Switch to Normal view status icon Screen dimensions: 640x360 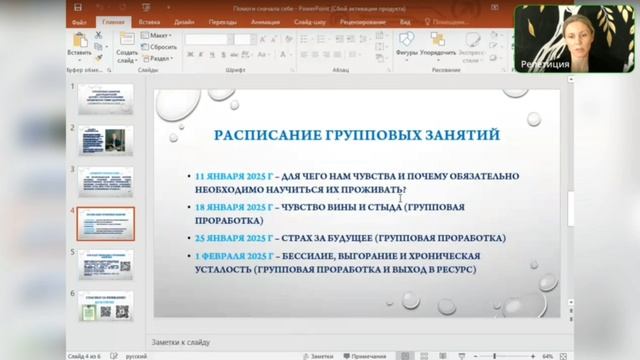coord(405,356)
